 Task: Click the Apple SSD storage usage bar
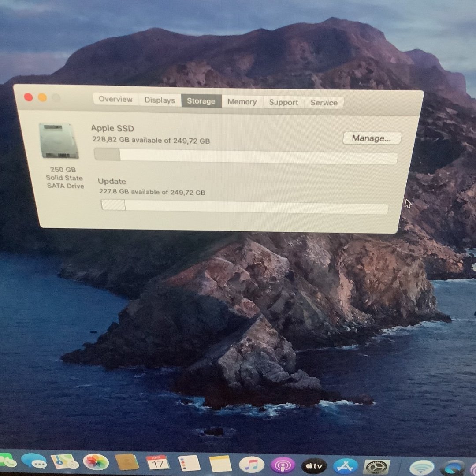click(x=245, y=156)
